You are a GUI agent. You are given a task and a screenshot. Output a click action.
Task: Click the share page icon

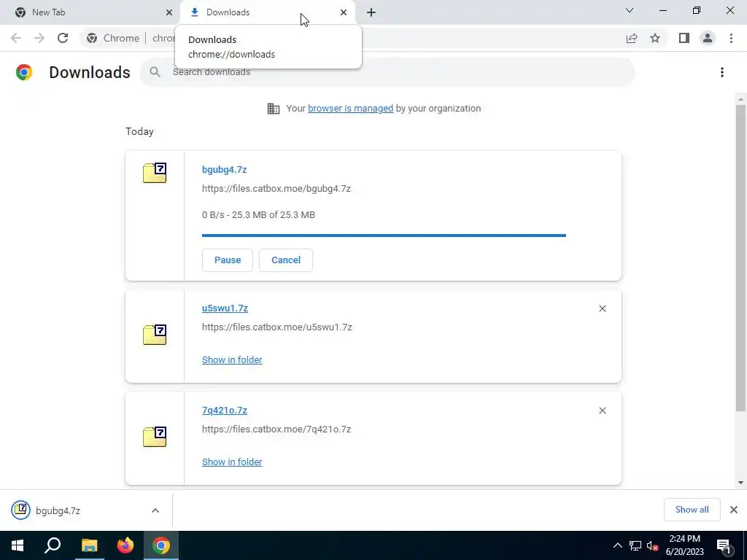[x=632, y=38]
